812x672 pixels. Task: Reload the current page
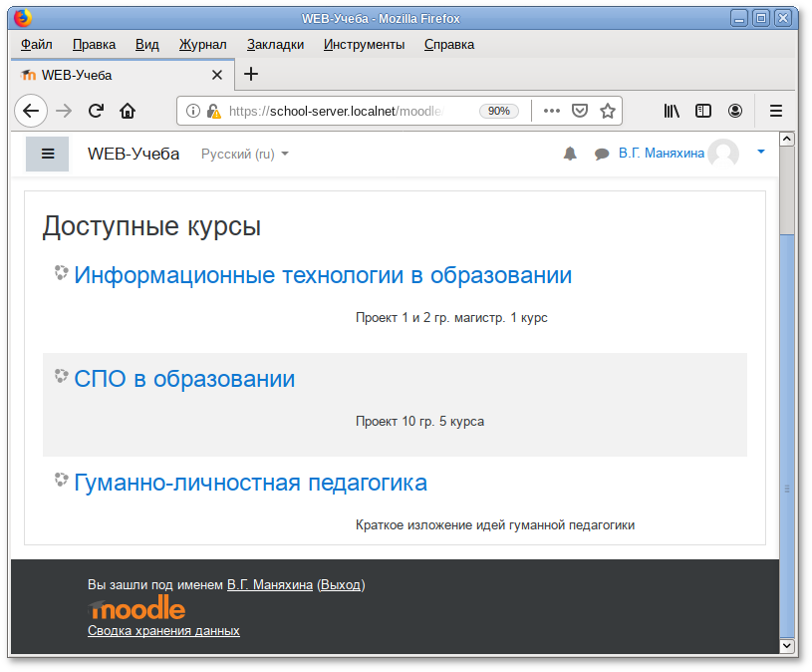[96, 111]
